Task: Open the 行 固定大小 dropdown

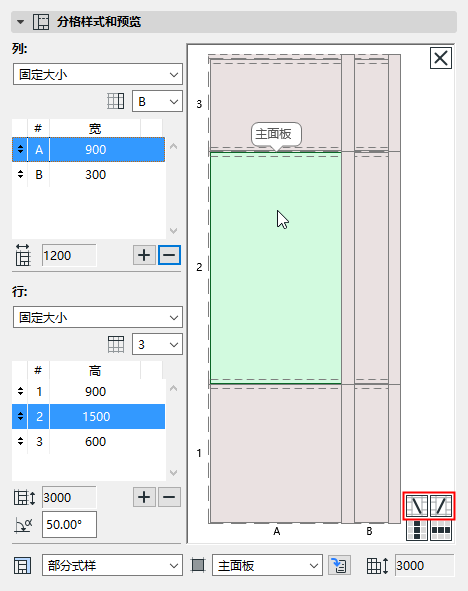Action: click(x=98, y=317)
